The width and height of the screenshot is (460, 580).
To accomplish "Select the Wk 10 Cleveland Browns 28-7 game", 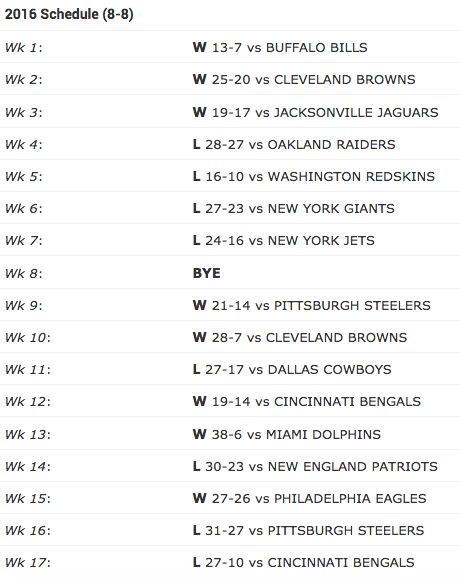I will (230, 337).
